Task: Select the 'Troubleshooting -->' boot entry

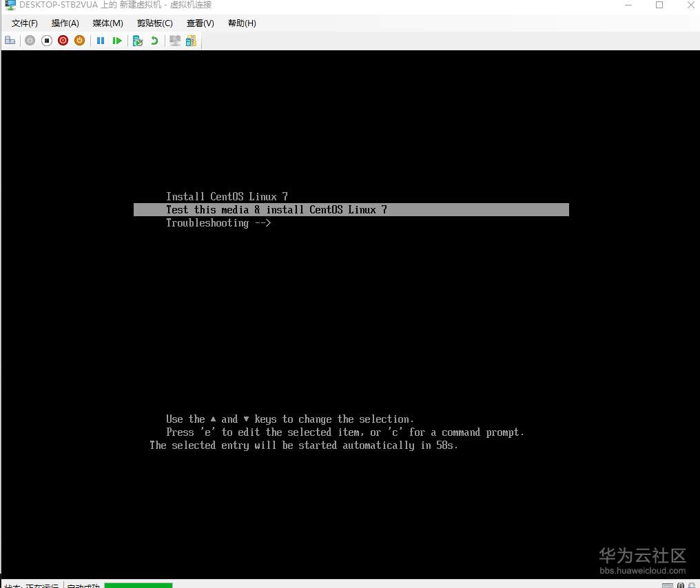Action: 218,223
